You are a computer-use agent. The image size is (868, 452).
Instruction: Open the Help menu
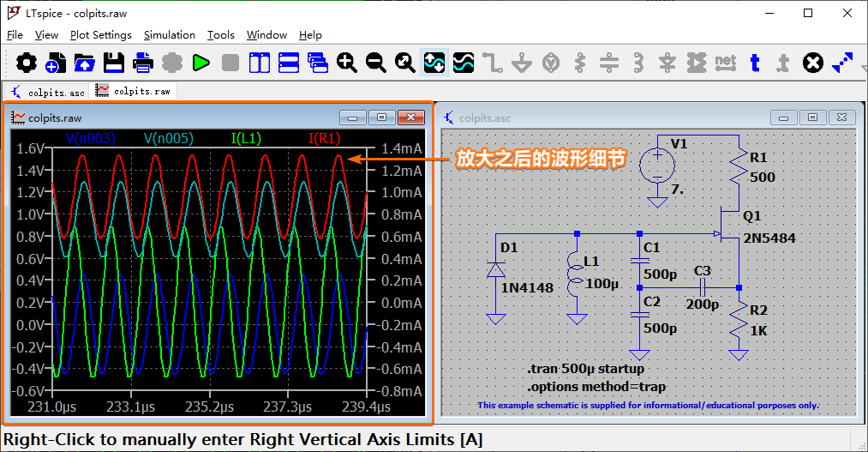[310, 35]
